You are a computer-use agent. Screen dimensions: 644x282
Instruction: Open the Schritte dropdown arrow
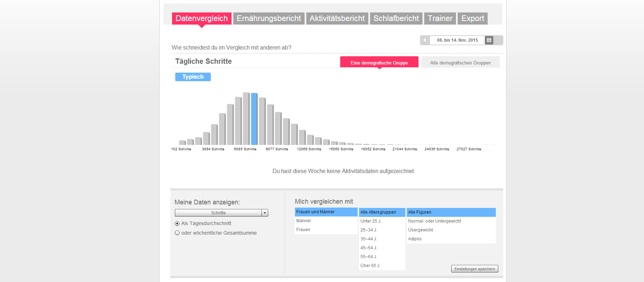tap(265, 213)
